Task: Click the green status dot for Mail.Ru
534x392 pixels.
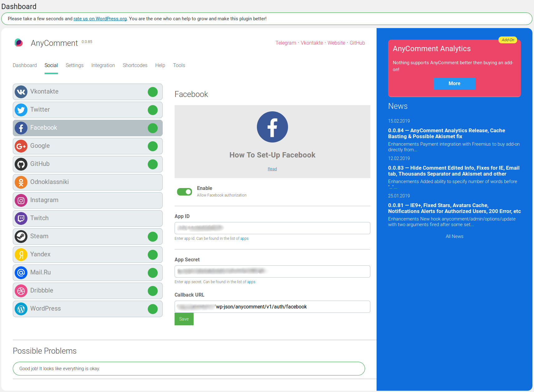Action: [x=153, y=273]
